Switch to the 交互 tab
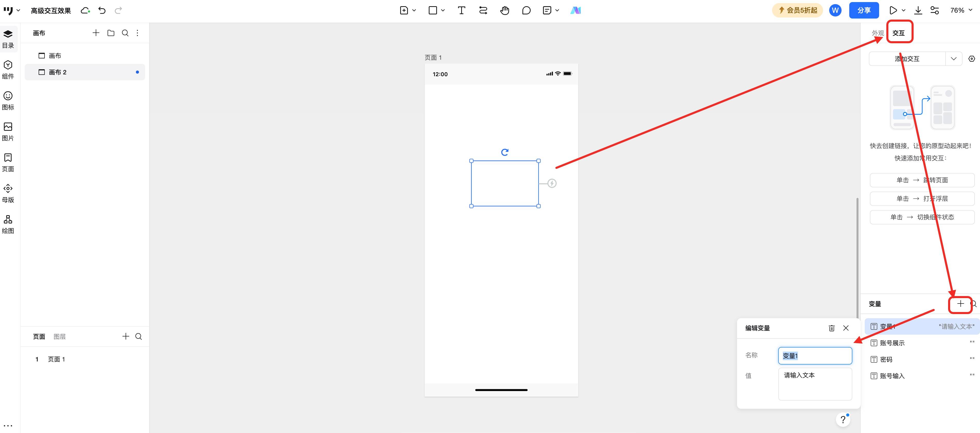This screenshot has height=433, width=980. pos(898,33)
